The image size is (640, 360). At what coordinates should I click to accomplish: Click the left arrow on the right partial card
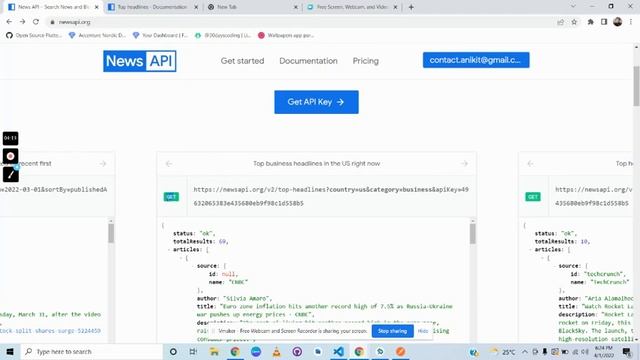pos(530,164)
